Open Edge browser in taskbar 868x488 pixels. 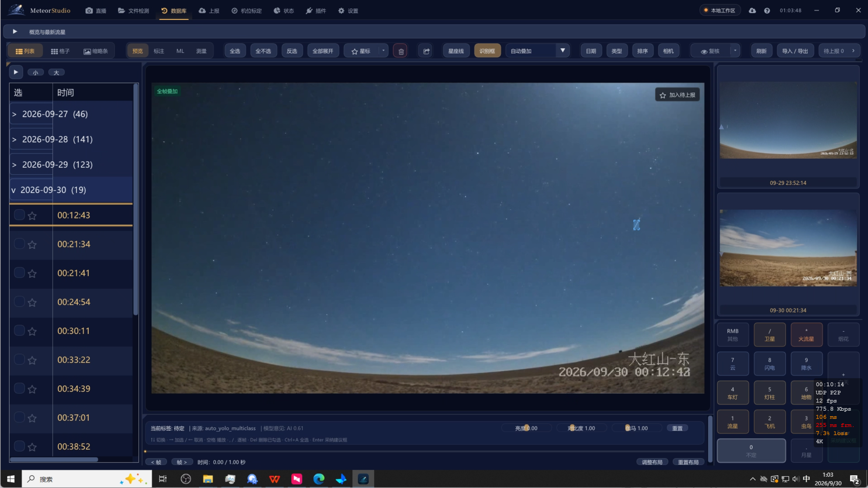tap(319, 479)
